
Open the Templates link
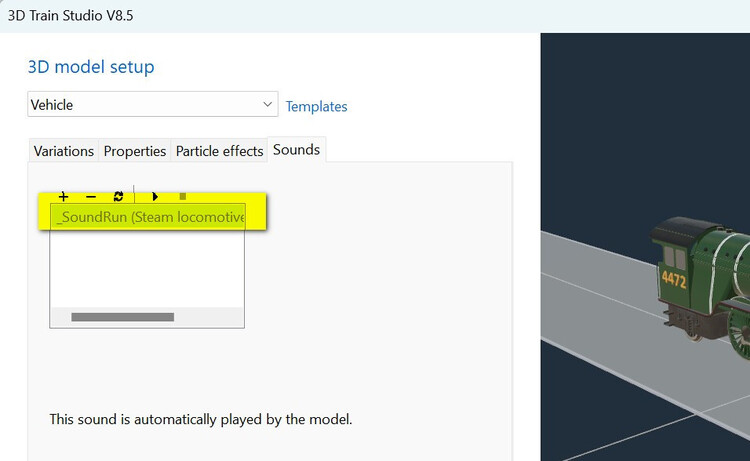tap(317, 106)
